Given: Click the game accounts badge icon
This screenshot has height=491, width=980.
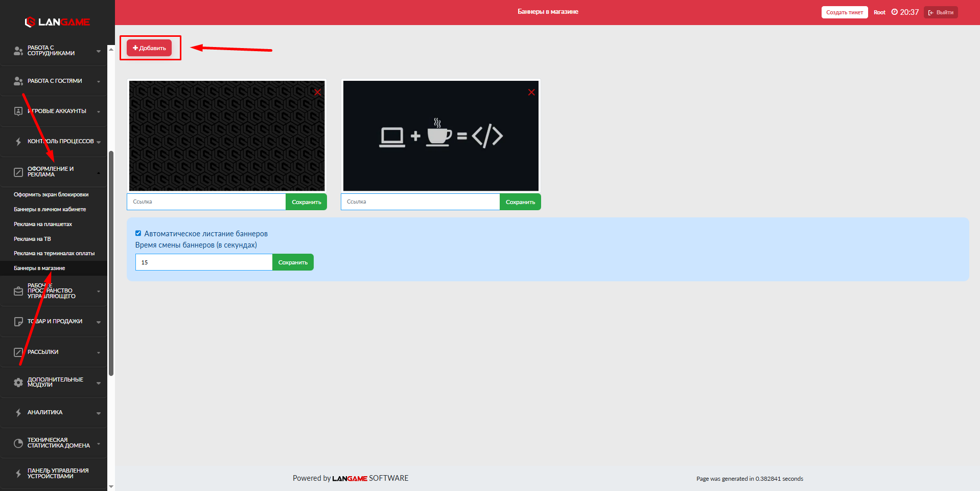Looking at the screenshot, I should point(18,111).
